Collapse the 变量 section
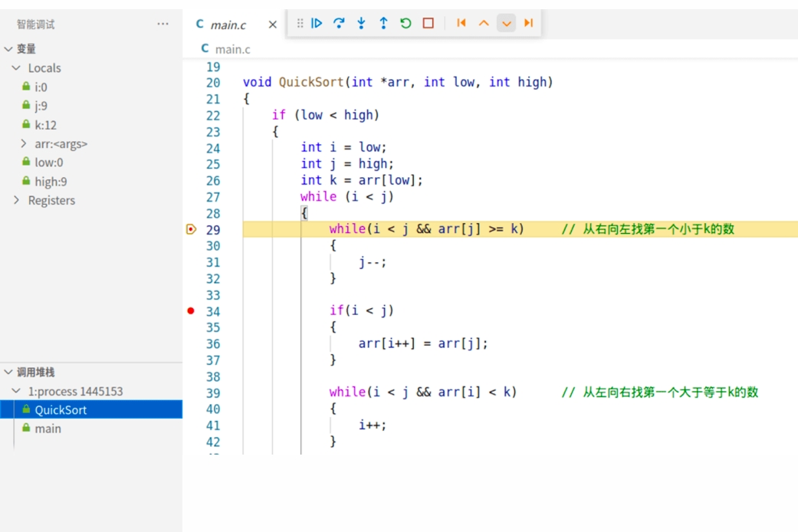This screenshot has height=532, width=798. [x=8, y=49]
